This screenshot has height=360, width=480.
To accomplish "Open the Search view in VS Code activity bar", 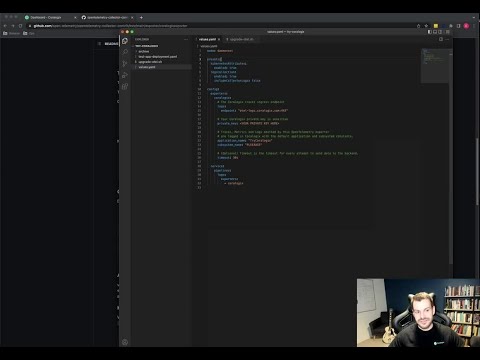I will (x=125, y=52).
